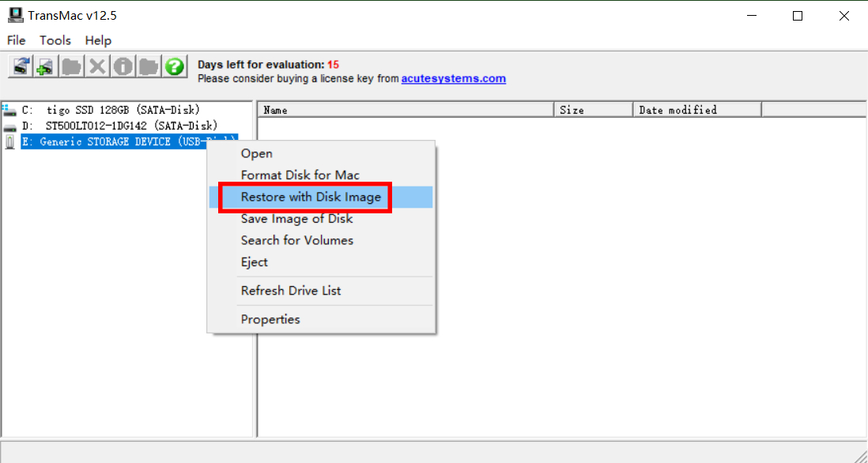Image resolution: width=868 pixels, height=463 pixels.
Task: Sort by the Name column header
Action: click(x=406, y=110)
